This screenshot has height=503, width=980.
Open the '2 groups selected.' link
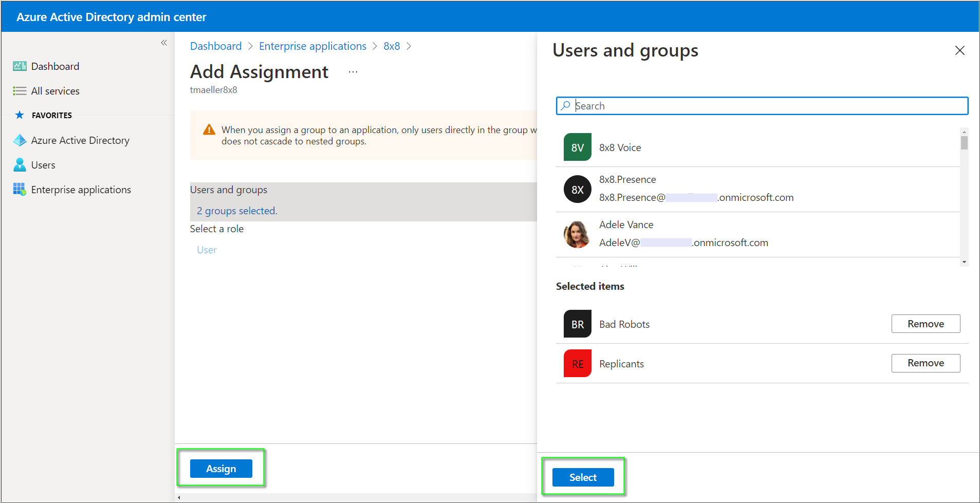[237, 211]
